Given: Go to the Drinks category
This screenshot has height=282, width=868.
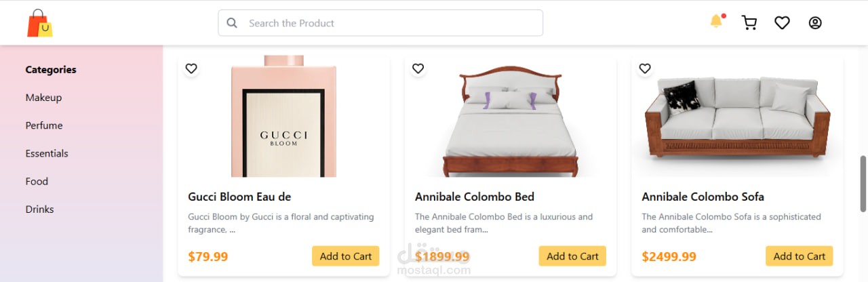Looking at the screenshot, I should tap(39, 209).
